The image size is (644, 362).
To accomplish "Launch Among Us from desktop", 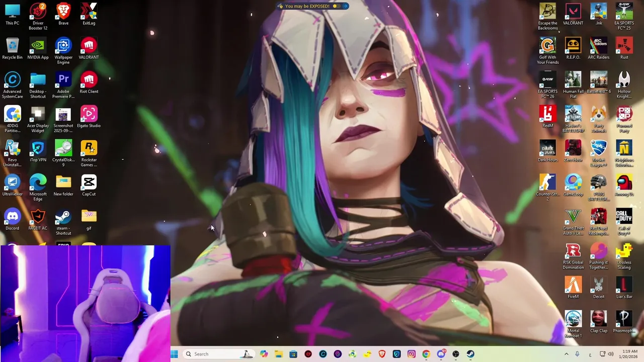I will click(624, 185).
